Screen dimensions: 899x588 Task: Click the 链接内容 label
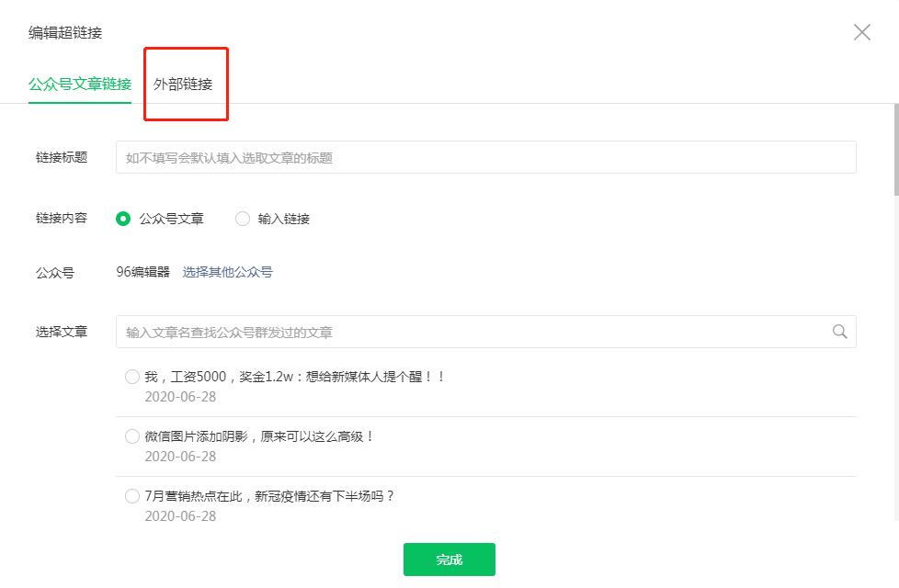coord(61,219)
